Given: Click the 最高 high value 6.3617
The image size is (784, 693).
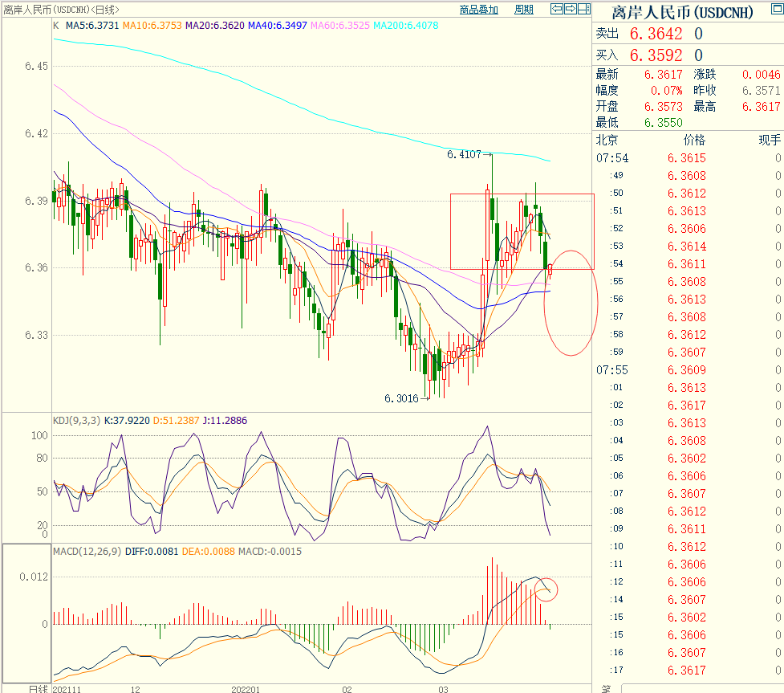Looking at the screenshot, I should (761, 106).
